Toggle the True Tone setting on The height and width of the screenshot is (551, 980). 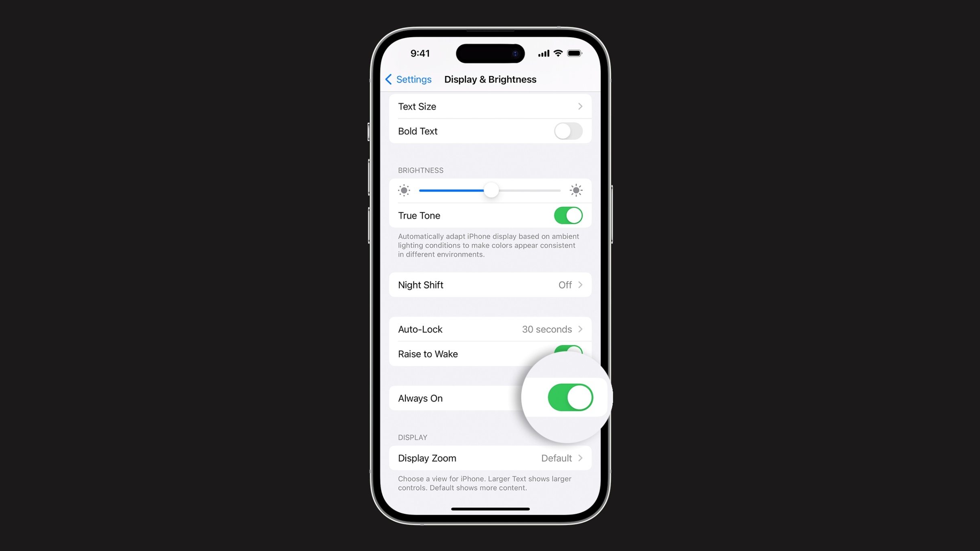click(568, 215)
